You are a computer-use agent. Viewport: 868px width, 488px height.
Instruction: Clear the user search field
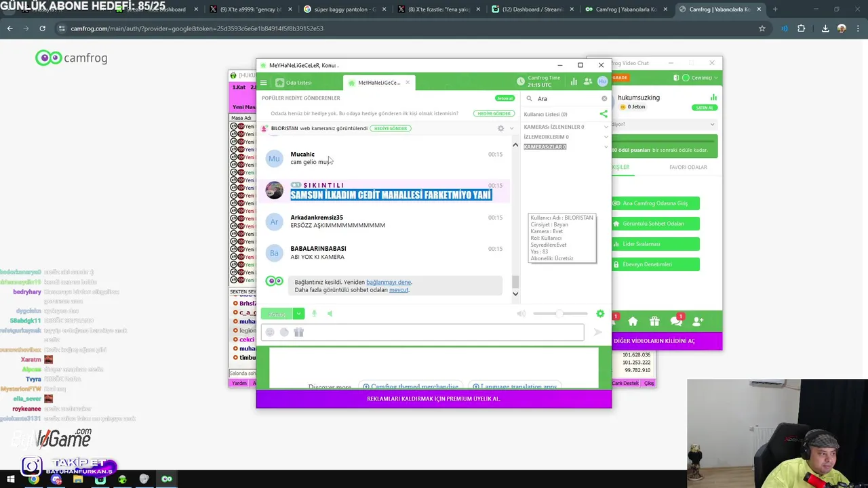(604, 98)
